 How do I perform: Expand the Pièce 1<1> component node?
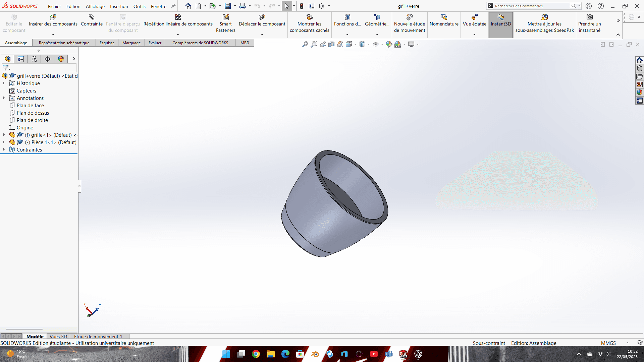click(x=4, y=142)
